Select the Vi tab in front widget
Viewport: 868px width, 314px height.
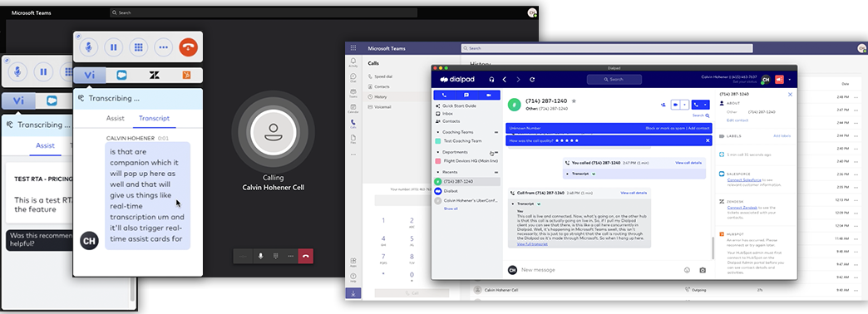tap(90, 76)
